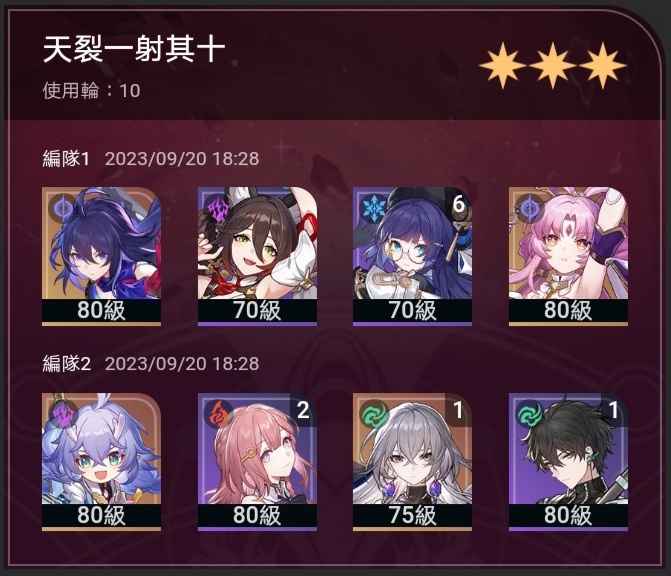
Task: Click the third gold star rating
Action: pos(603,65)
